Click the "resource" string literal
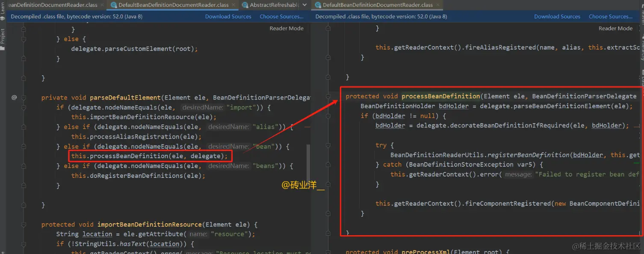644x254 pixels. point(228,234)
